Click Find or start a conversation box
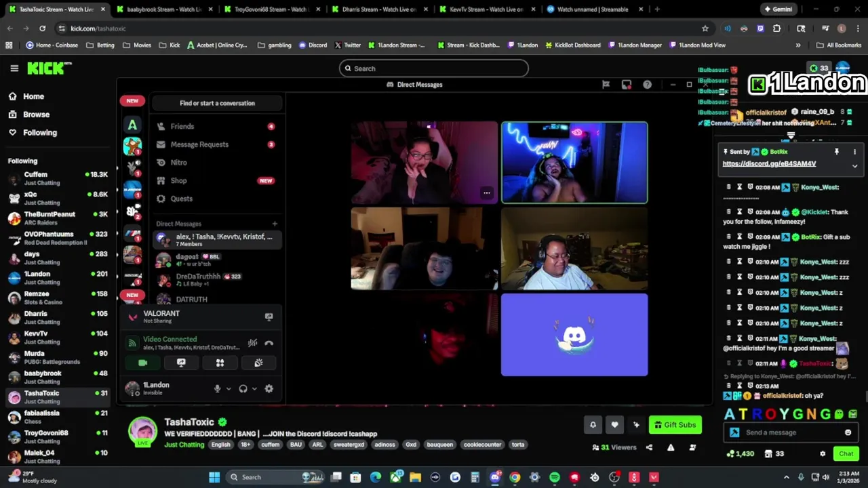The image size is (868, 488). click(217, 103)
